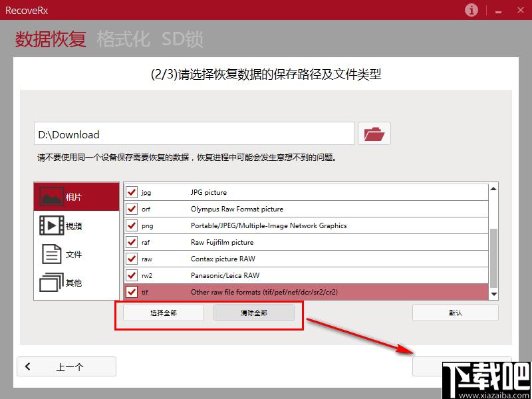532x399 pixels.
Task: Select 'Portable/JPEG/Multiple-Image Network Graphics' text
Action: click(x=269, y=225)
